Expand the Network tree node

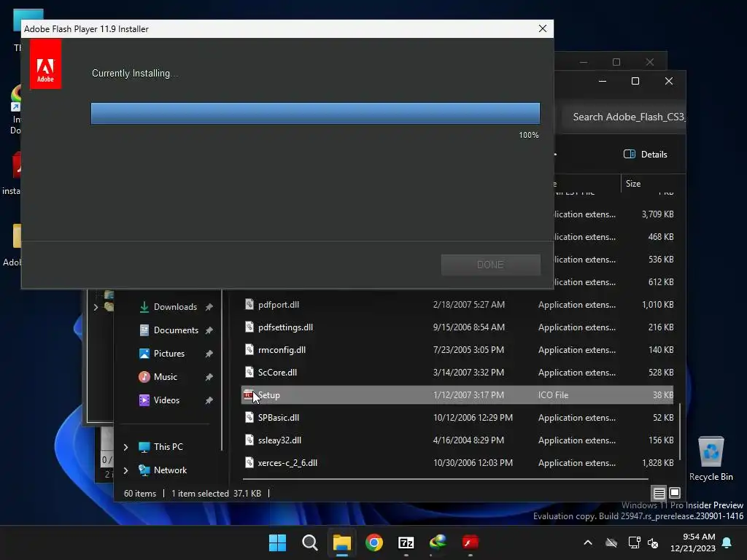click(x=125, y=470)
